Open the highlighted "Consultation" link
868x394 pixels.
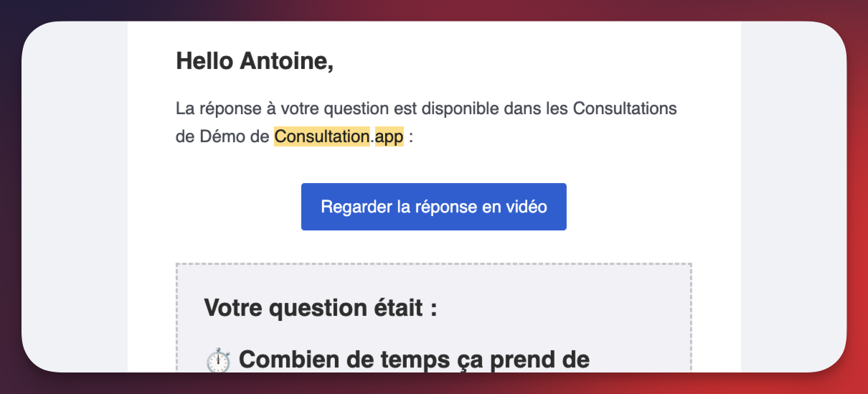point(321,136)
